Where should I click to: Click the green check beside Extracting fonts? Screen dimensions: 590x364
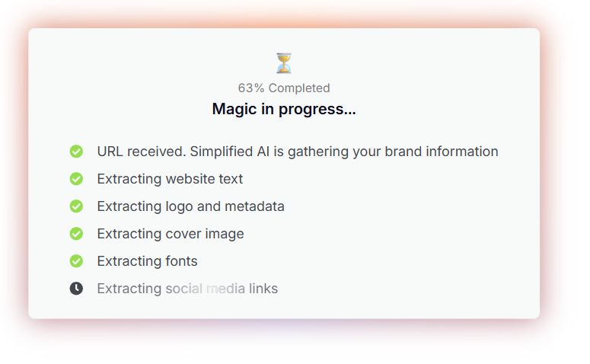tap(76, 261)
